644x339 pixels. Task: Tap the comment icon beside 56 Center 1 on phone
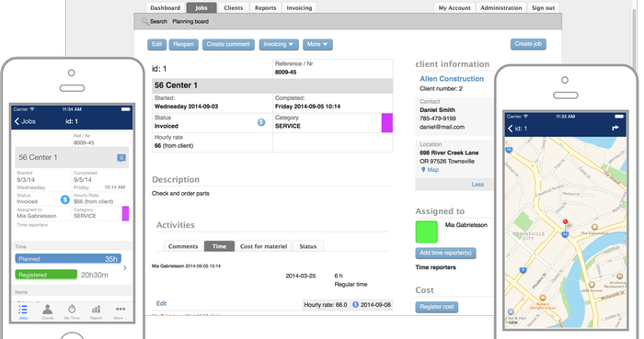click(x=121, y=158)
